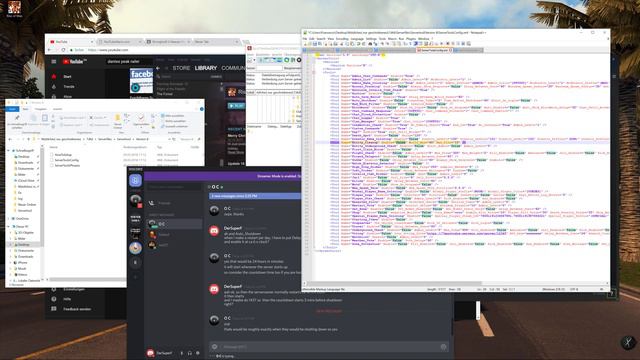640x360 pixels.
Task: Open the FileZilla Site Manager dropdown arrow
Action: point(254,60)
